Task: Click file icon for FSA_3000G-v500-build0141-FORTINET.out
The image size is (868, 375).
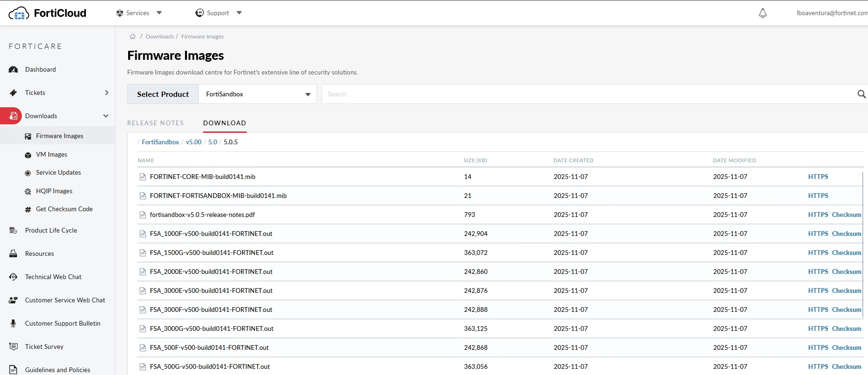Action: tap(142, 328)
